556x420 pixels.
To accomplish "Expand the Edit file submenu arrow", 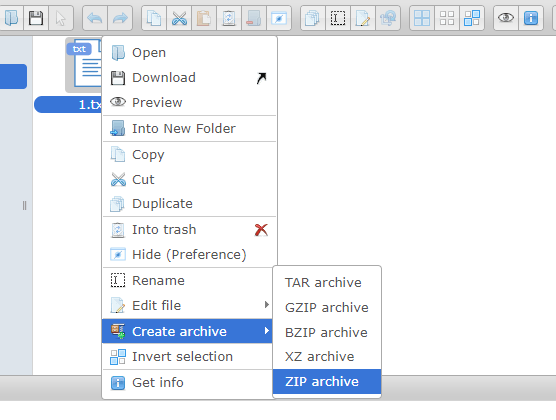I will pyautogui.click(x=267, y=305).
